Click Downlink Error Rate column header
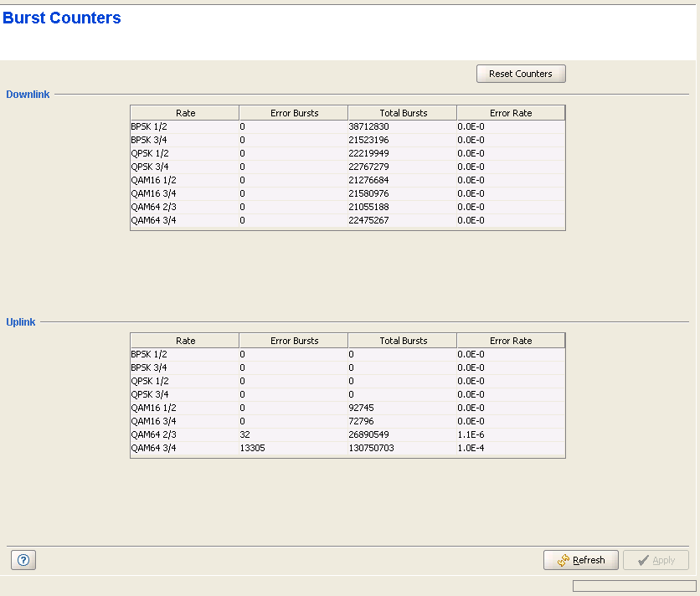Screen dimensions: 700x596 511,113
